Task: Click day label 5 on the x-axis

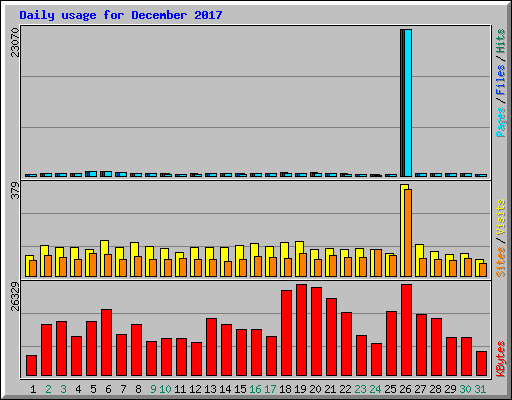Action: (93, 389)
